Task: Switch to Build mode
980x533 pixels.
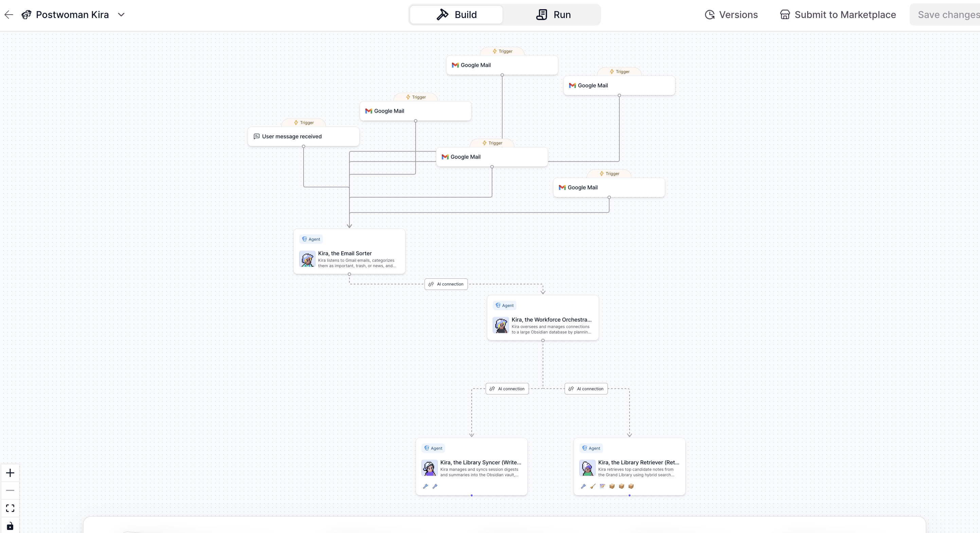Action: pyautogui.click(x=456, y=15)
